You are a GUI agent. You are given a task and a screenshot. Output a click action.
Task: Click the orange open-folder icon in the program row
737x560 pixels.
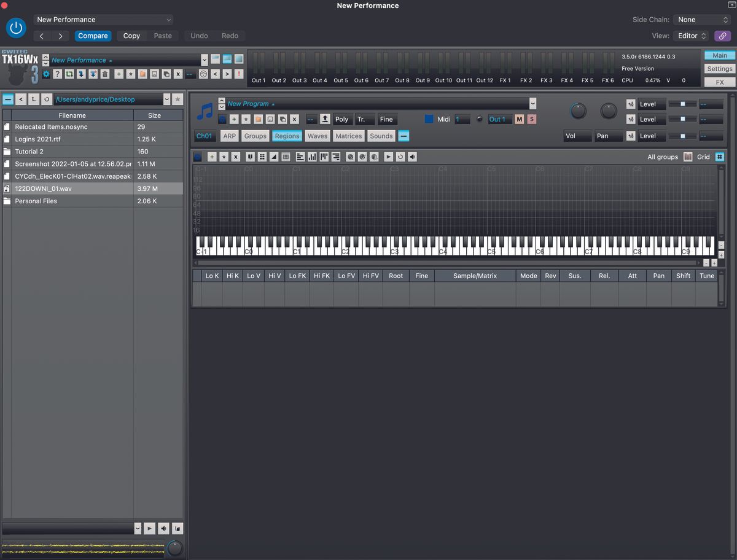[258, 119]
